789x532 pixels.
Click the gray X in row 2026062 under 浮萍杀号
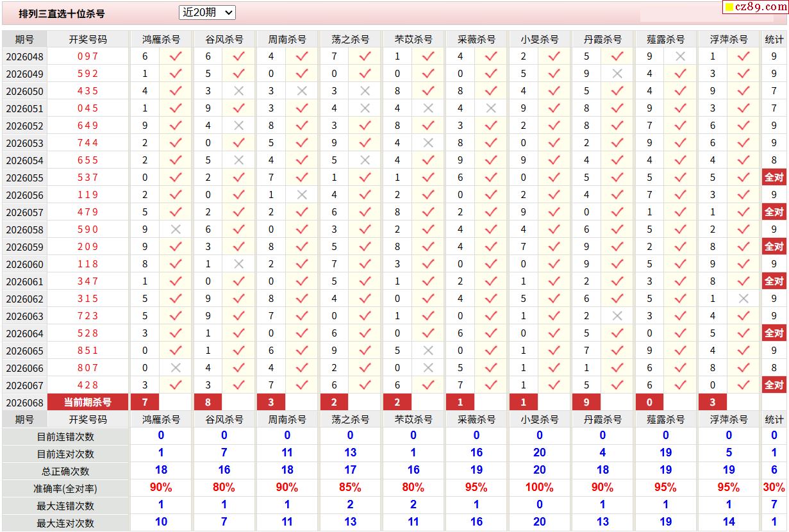743,299
